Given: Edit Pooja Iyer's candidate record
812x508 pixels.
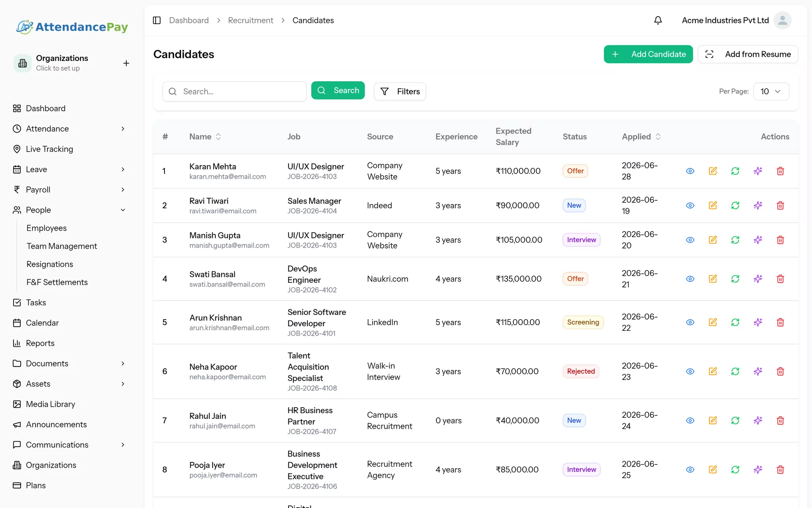Looking at the screenshot, I should point(713,469).
